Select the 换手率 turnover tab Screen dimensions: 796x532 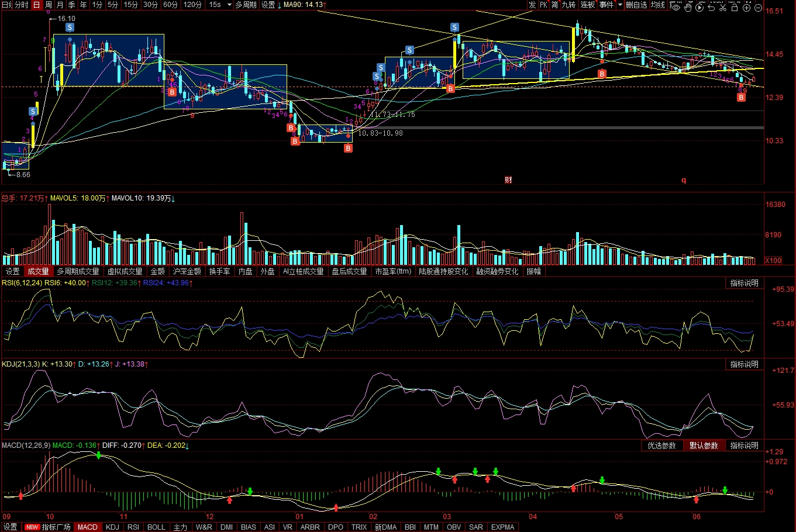pos(219,271)
